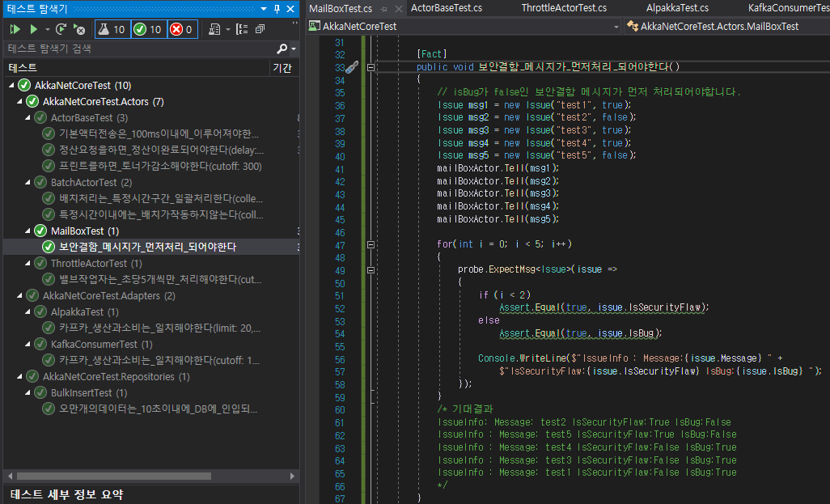Viewport: 830px width, 504px height.
Task: Click Repeat Last Run icon
Action: (61, 29)
